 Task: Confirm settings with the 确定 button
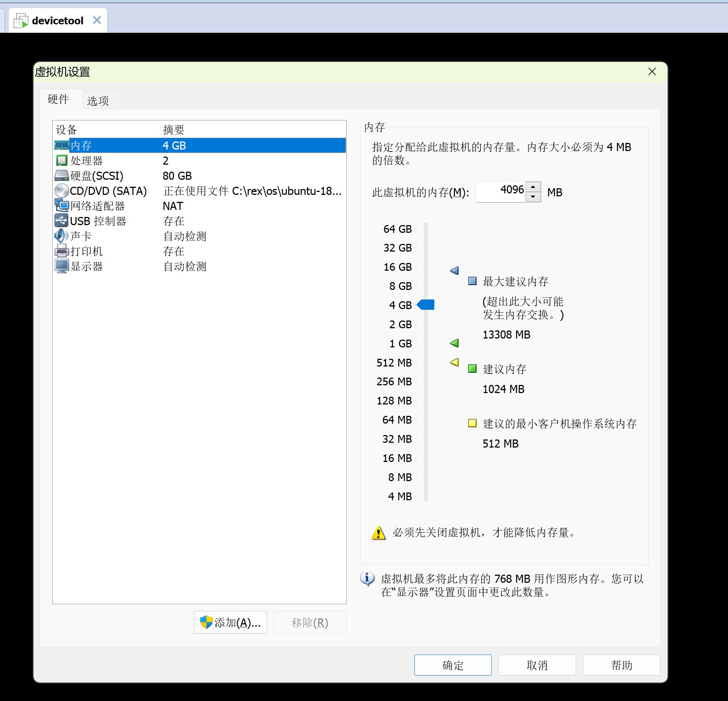452,665
